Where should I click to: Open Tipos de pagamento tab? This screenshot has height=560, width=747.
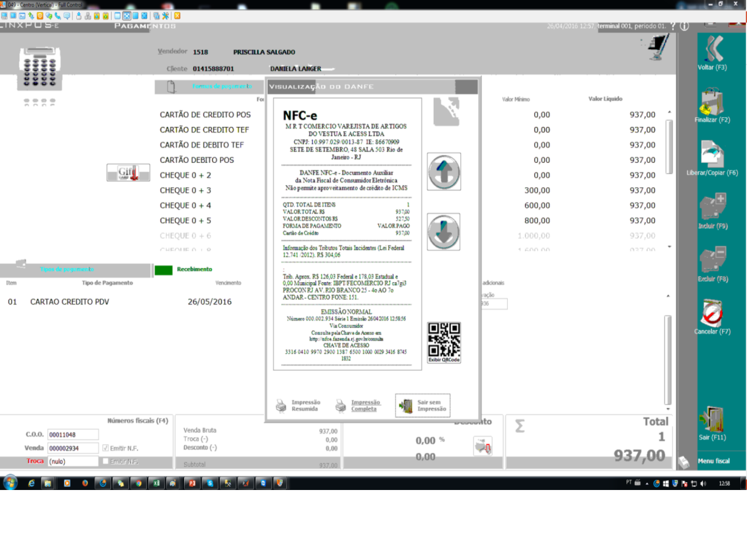tap(67, 270)
